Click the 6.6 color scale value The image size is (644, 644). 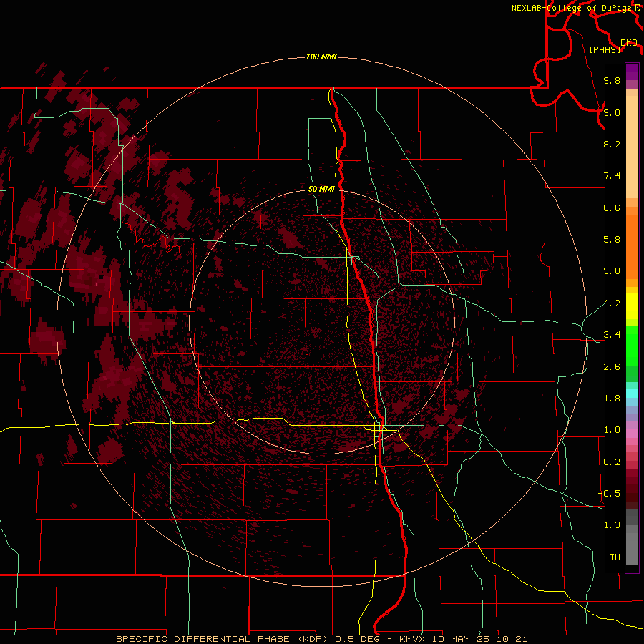click(612, 208)
